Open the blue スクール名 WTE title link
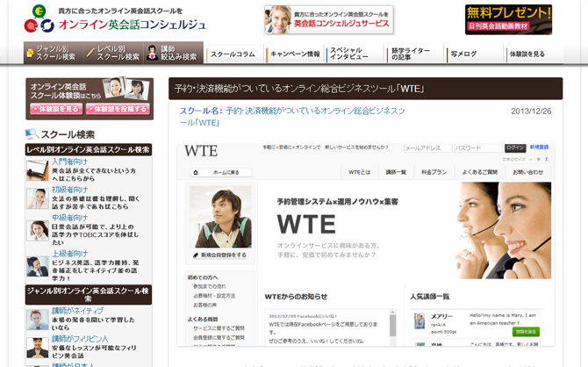 click(292, 116)
